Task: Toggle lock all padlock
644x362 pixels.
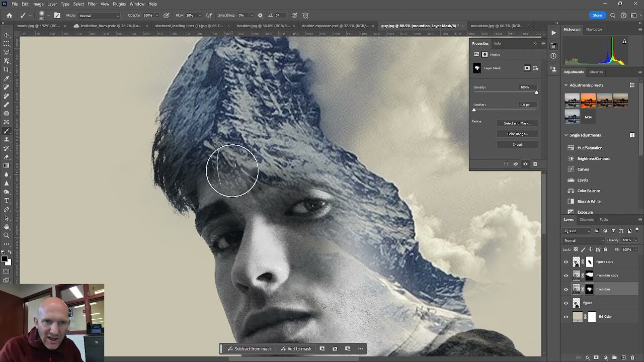Action: tap(605, 249)
